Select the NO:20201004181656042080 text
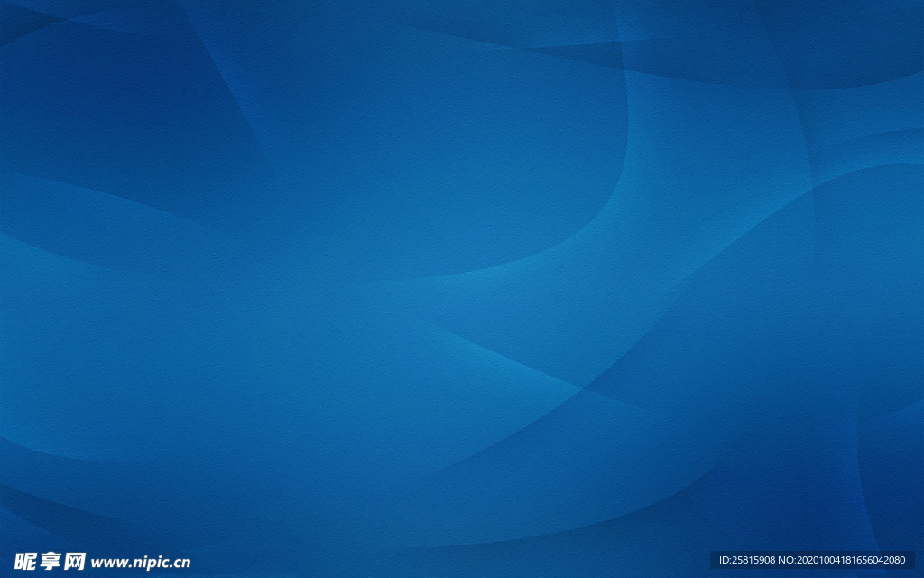Image resolution: width=924 pixels, height=578 pixels. click(x=844, y=560)
